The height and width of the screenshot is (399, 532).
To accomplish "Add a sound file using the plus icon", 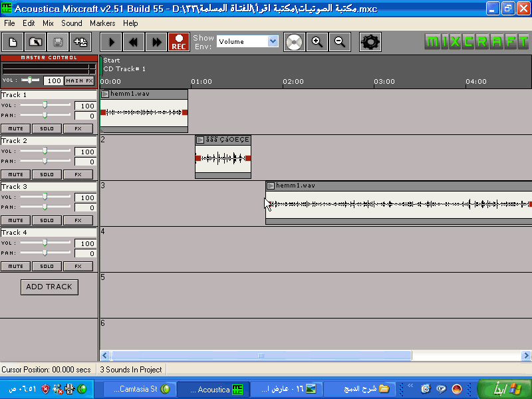I will (80, 42).
